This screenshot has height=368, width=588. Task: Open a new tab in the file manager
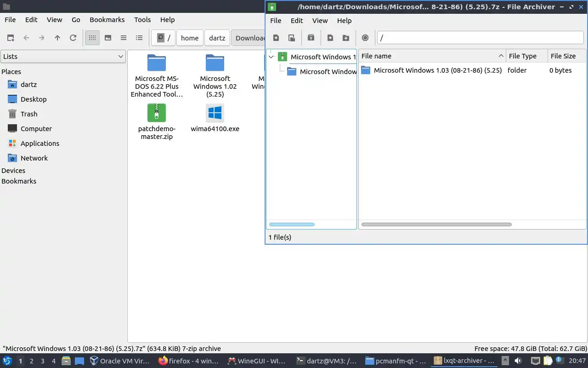11,38
